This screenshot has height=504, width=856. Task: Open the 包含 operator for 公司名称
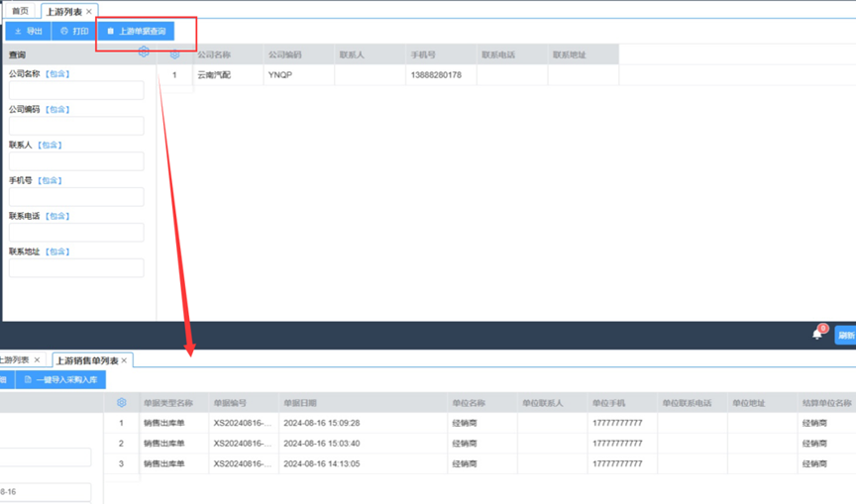[x=57, y=73]
